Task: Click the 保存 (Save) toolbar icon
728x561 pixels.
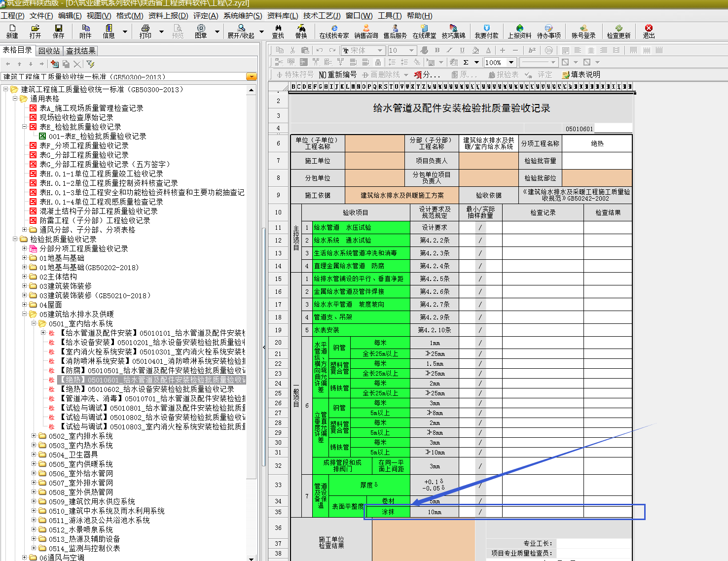Action: coord(59,31)
